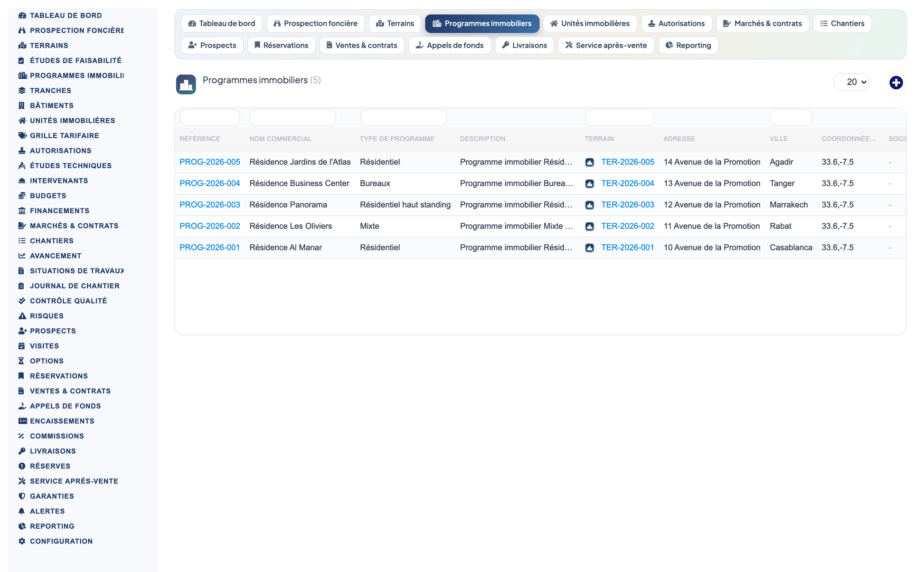924x572 pixels.
Task: Click the Prospection foncière binoculars sidebar icon
Action: [x=22, y=30]
